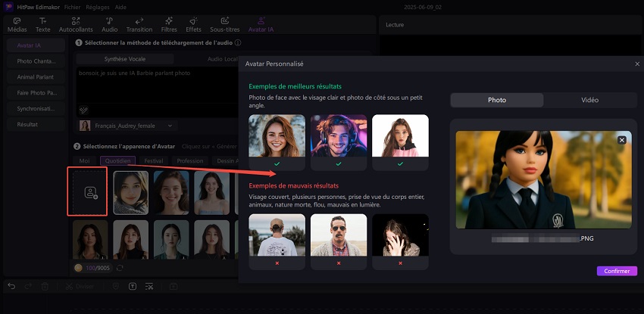Viewport: 644px width, 314px height.
Task: Select the uploaded Barbie doll photo preview
Action: pyautogui.click(x=543, y=179)
